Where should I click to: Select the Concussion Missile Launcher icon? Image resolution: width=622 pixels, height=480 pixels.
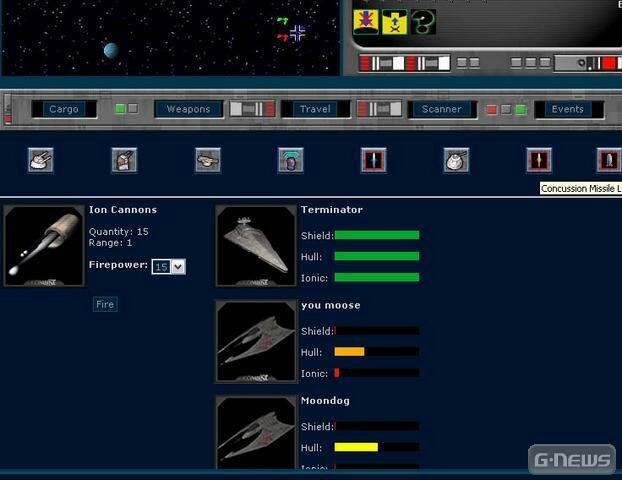click(x=609, y=160)
